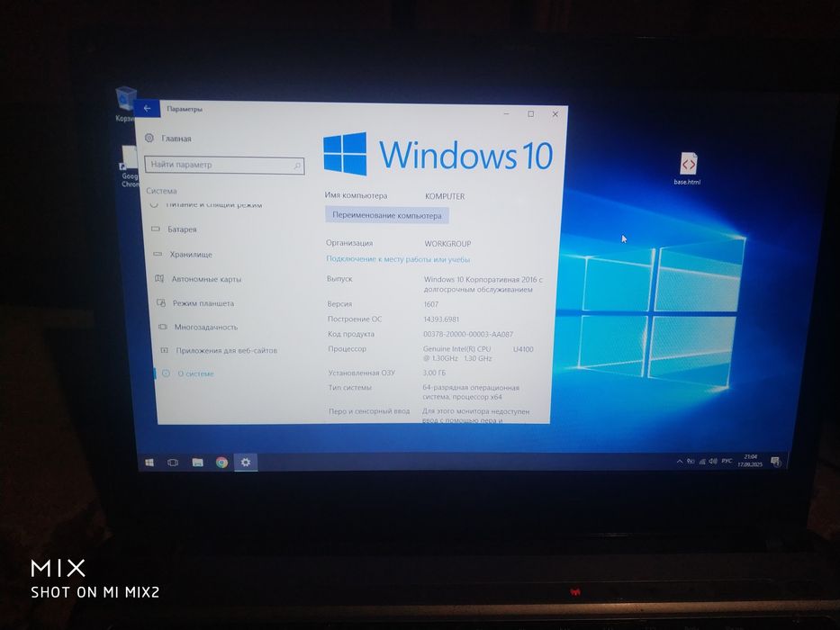
Task: Open the Многозадачность section
Action: pyautogui.click(x=198, y=327)
